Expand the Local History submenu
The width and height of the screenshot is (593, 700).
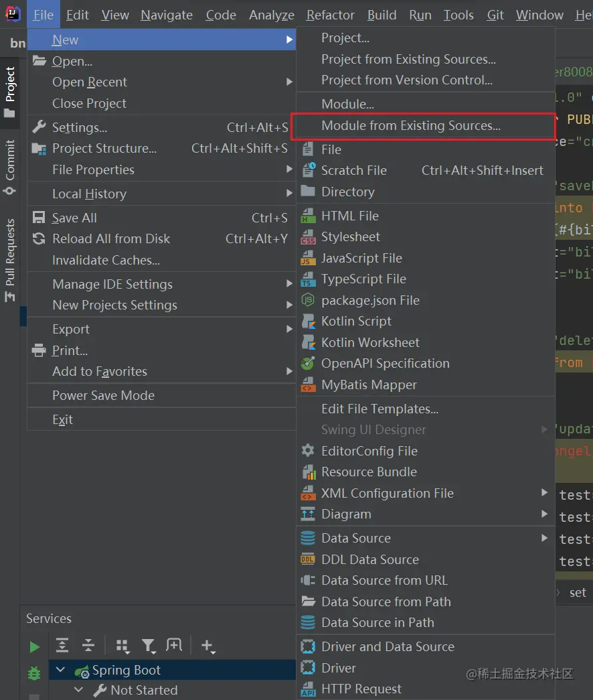(x=89, y=194)
